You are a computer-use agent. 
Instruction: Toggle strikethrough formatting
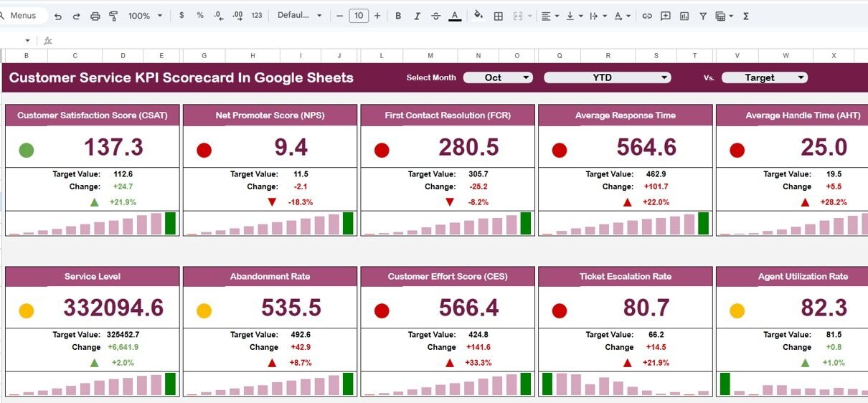click(x=435, y=16)
